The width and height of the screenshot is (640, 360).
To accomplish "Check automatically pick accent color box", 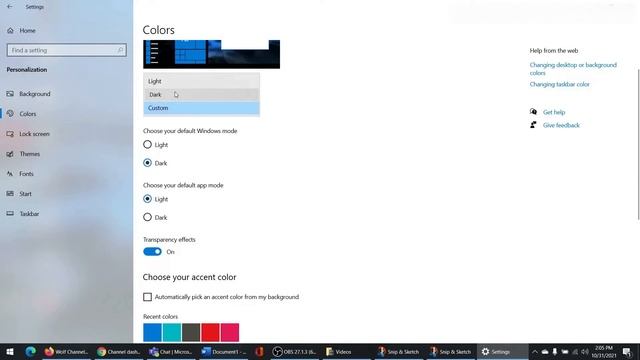I will point(147,297).
